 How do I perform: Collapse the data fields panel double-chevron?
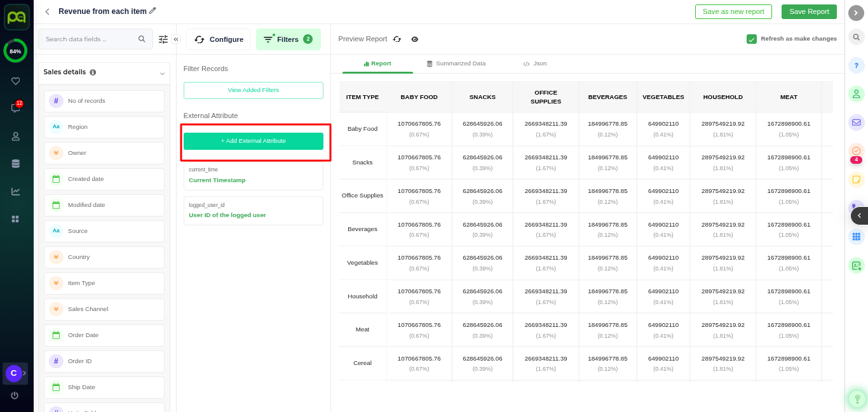[175, 39]
